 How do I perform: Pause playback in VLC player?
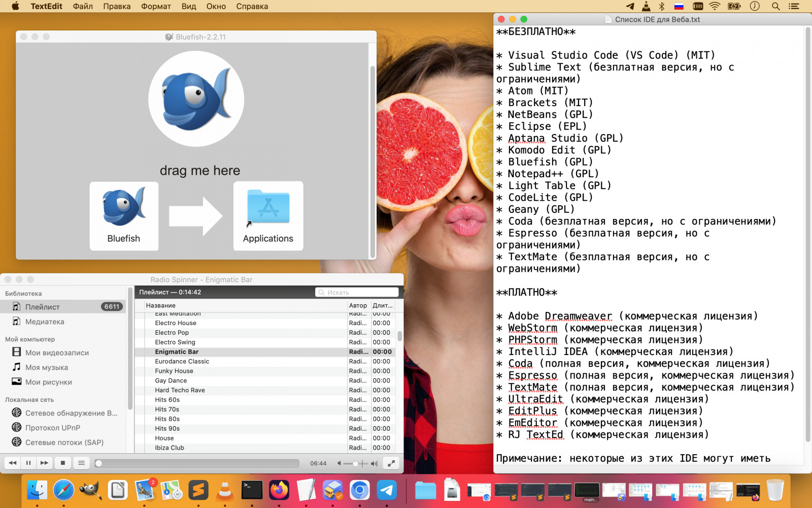click(x=28, y=463)
